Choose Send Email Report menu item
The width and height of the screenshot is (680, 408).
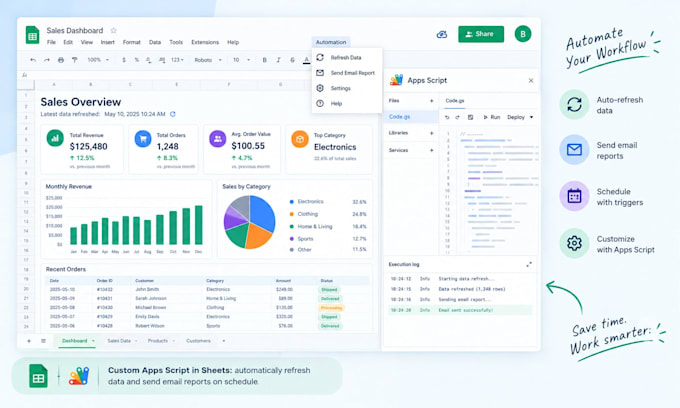pyautogui.click(x=347, y=73)
